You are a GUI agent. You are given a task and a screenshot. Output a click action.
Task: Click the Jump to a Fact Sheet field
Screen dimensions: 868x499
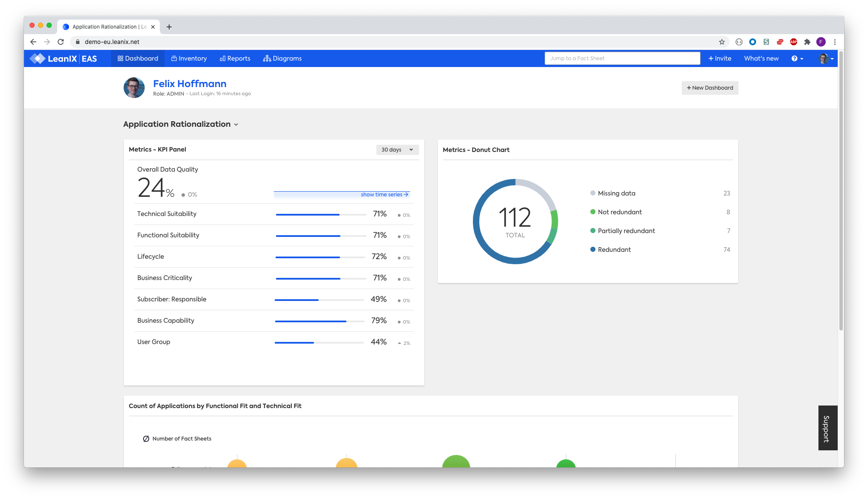point(622,58)
